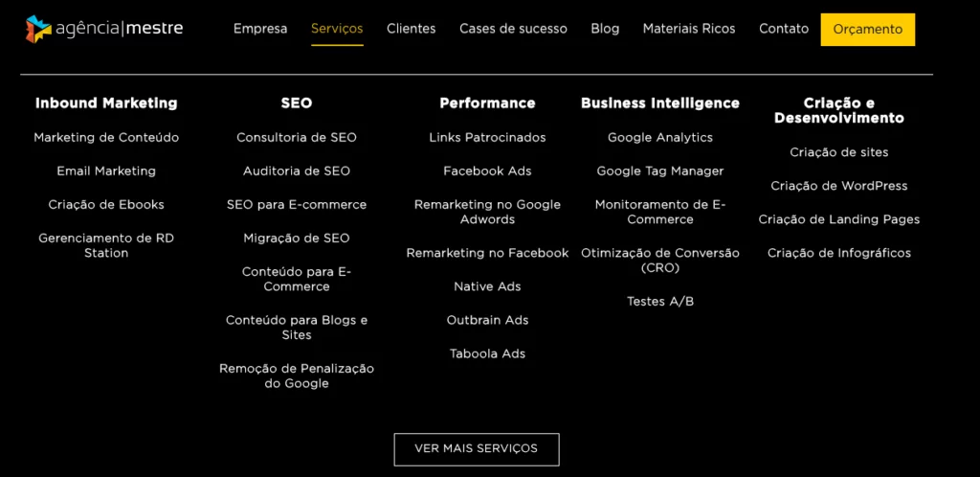
Task: Select the Taboola Ads link
Action: pos(487,354)
